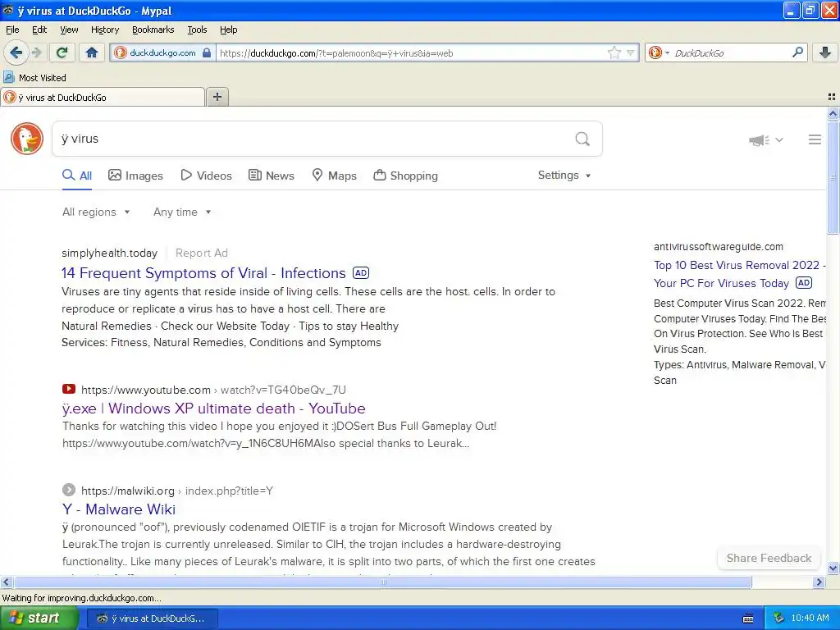The width and height of the screenshot is (840, 630).
Task: Switch to Maps results
Action: (x=335, y=176)
